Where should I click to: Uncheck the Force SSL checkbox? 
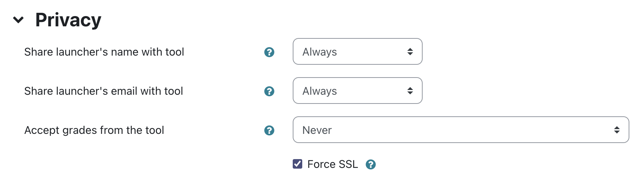coord(297,164)
